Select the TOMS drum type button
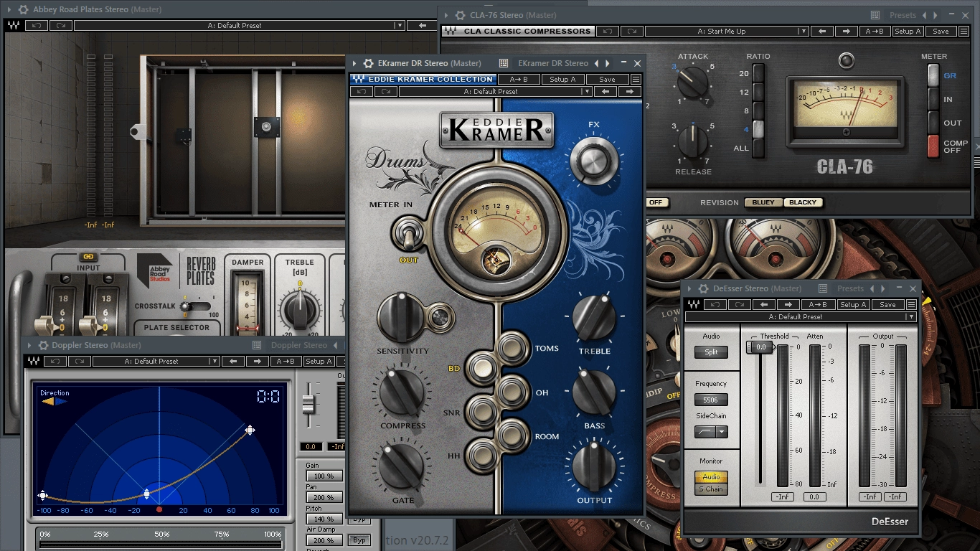Viewport: 980px width, 551px height. pyautogui.click(x=513, y=348)
